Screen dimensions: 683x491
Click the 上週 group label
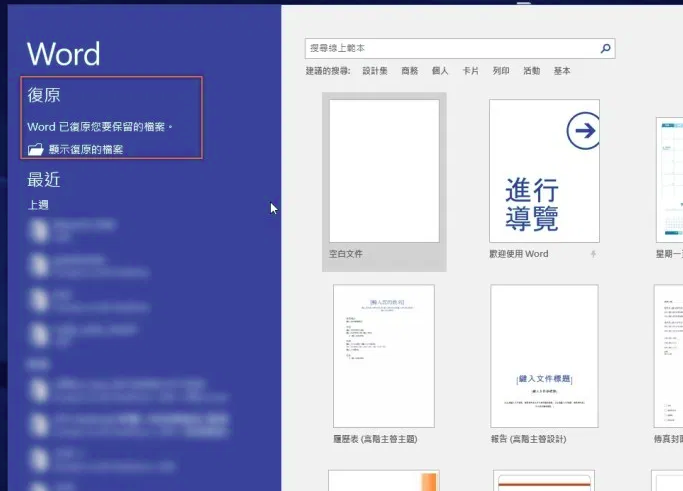click(38, 205)
